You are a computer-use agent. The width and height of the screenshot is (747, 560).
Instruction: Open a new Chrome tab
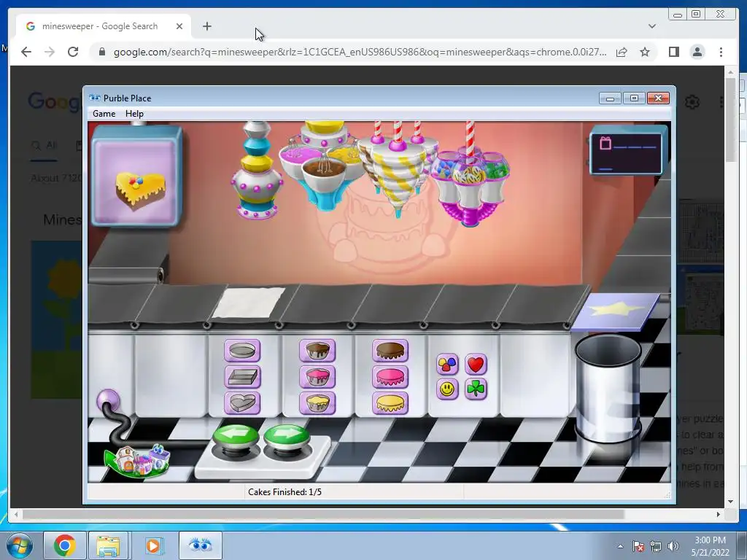tap(206, 26)
